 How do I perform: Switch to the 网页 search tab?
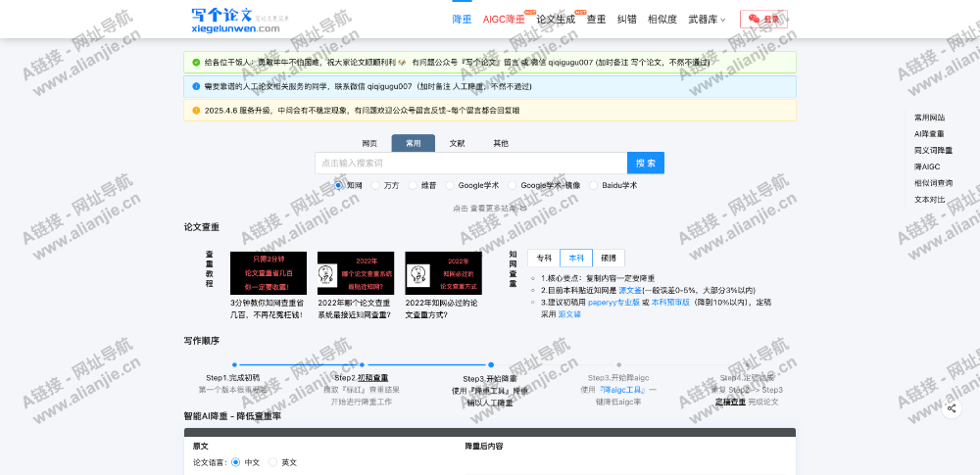coord(370,143)
